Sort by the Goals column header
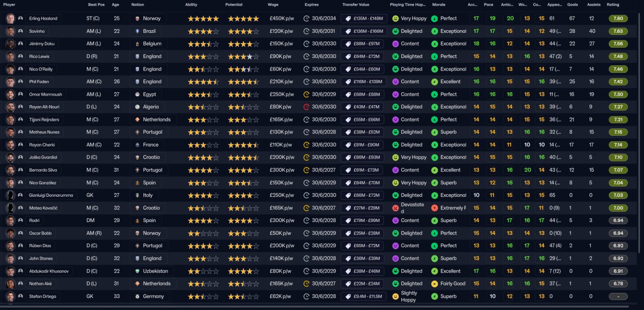 pos(573,5)
